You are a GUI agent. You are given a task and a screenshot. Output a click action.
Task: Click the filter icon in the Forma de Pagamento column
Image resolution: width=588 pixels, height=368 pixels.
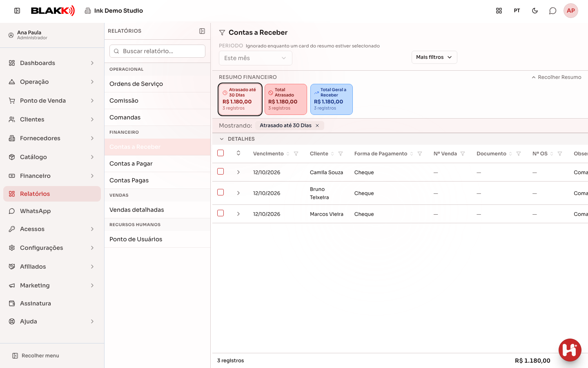(420, 154)
